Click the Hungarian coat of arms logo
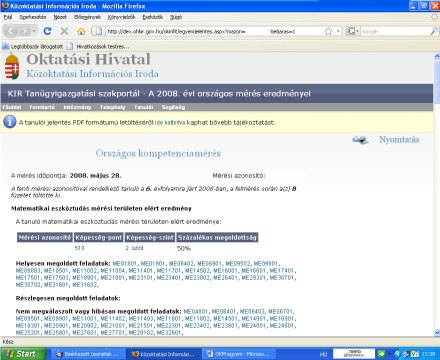Viewport: 440px width, 360px height. tap(12, 67)
